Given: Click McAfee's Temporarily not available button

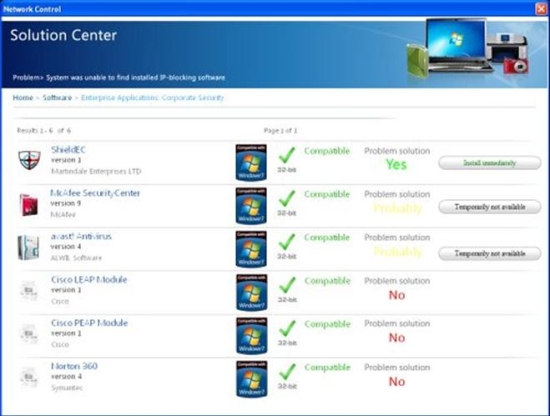Looking at the screenshot, I should pos(490,207).
